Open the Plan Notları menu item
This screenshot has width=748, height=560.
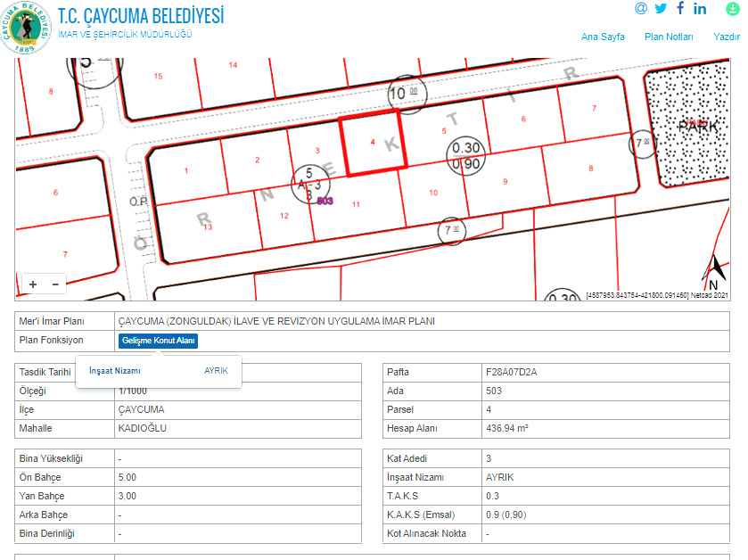click(669, 37)
